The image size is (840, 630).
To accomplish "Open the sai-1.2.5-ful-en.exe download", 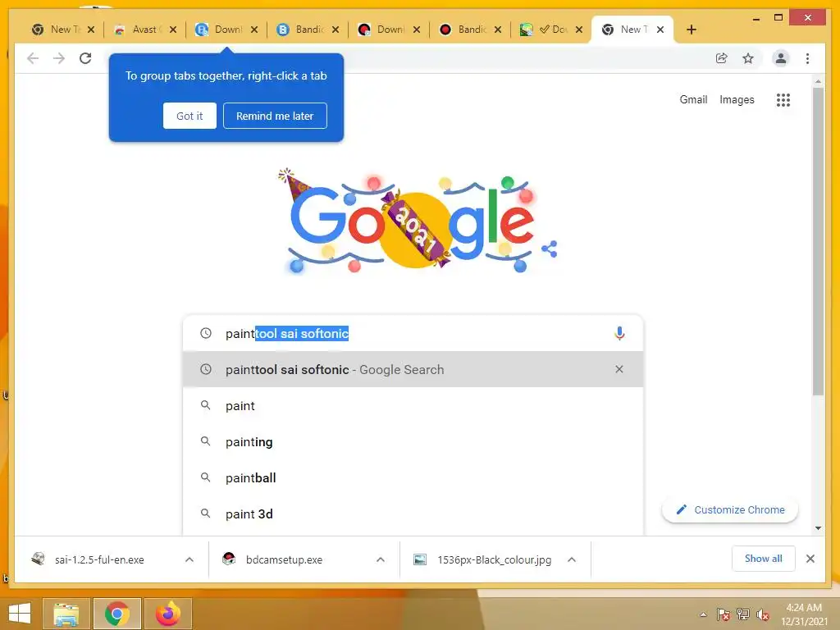I will (x=99, y=559).
